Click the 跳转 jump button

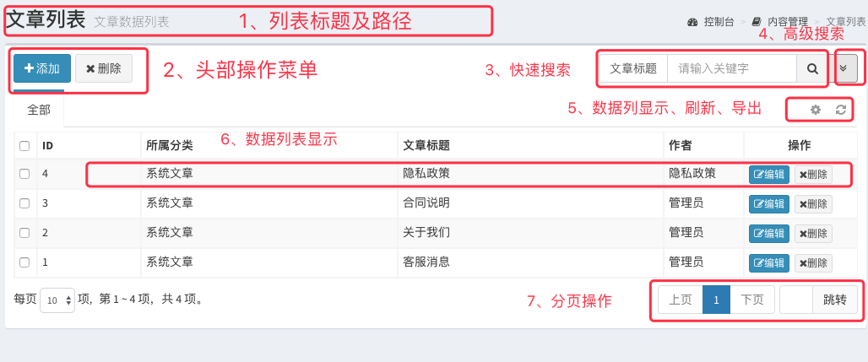tap(835, 300)
